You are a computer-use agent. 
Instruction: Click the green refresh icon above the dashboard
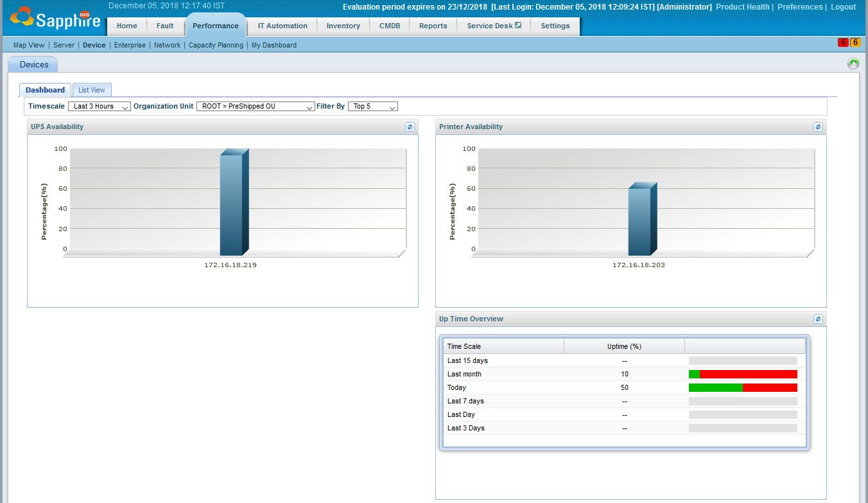(x=853, y=64)
